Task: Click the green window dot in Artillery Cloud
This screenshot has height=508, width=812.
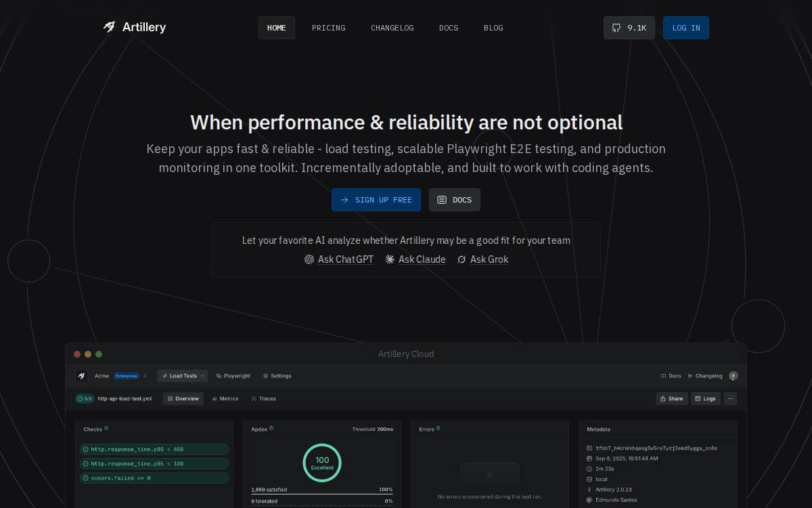Action: tap(99, 354)
